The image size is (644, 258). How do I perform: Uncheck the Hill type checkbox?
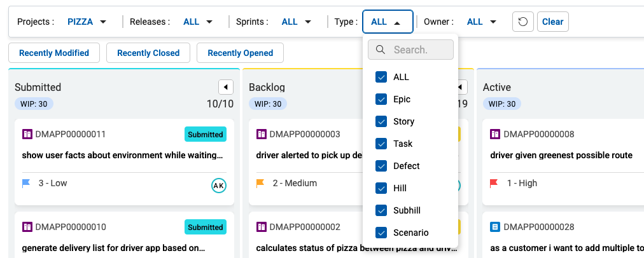381,188
